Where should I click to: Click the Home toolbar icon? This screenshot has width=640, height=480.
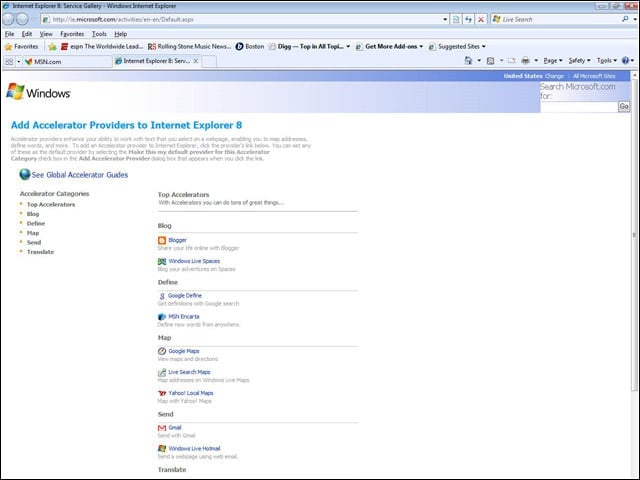[468, 60]
